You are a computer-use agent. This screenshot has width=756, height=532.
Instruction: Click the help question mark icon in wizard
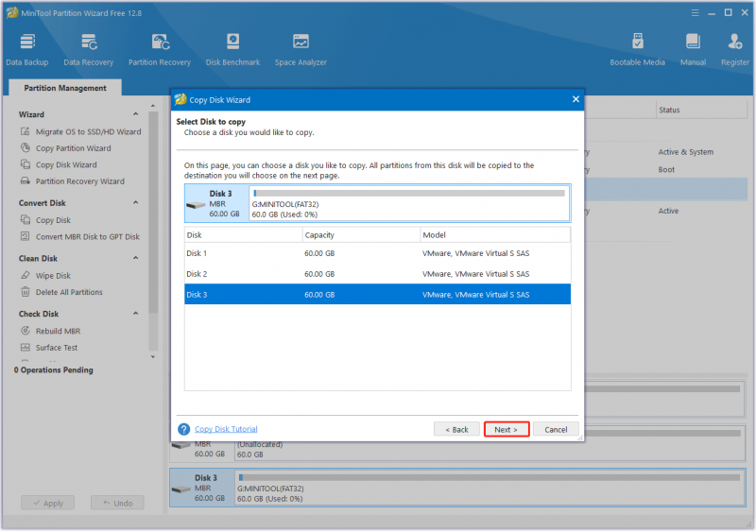point(183,429)
